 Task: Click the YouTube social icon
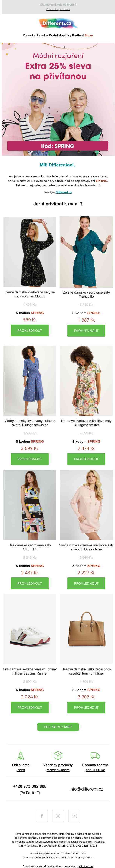click(74, 815)
